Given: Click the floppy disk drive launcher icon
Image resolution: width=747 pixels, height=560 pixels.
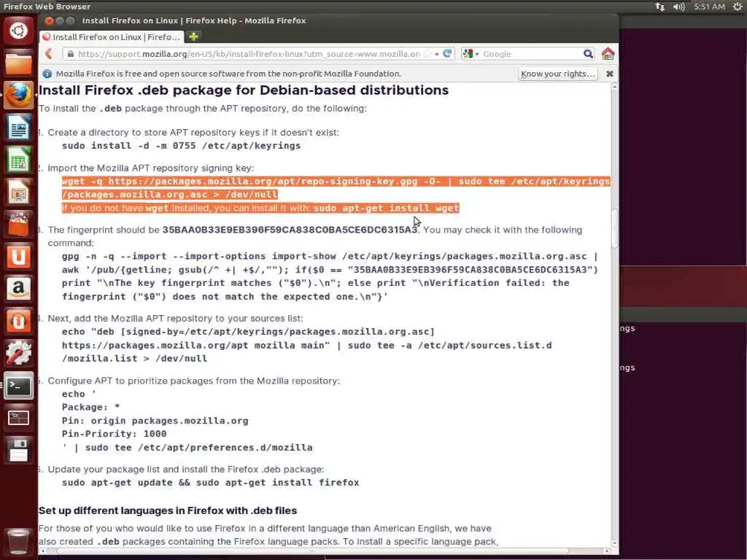Looking at the screenshot, I should [x=18, y=450].
